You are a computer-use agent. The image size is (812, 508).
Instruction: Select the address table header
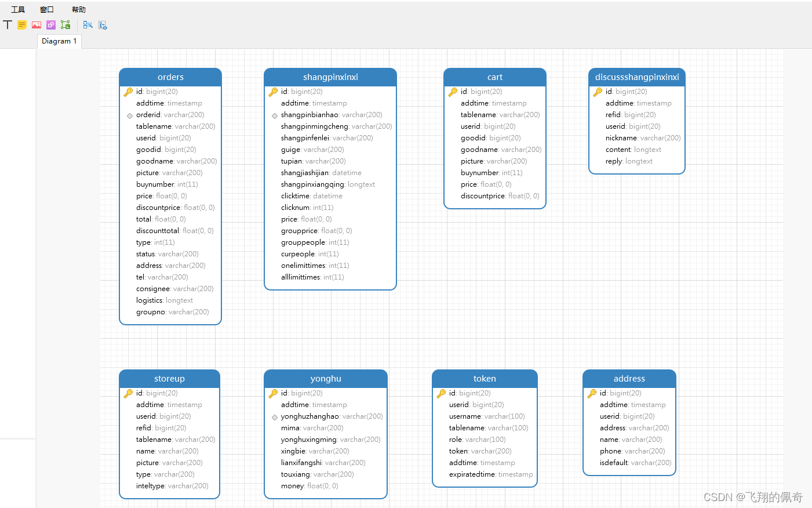pyautogui.click(x=629, y=379)
